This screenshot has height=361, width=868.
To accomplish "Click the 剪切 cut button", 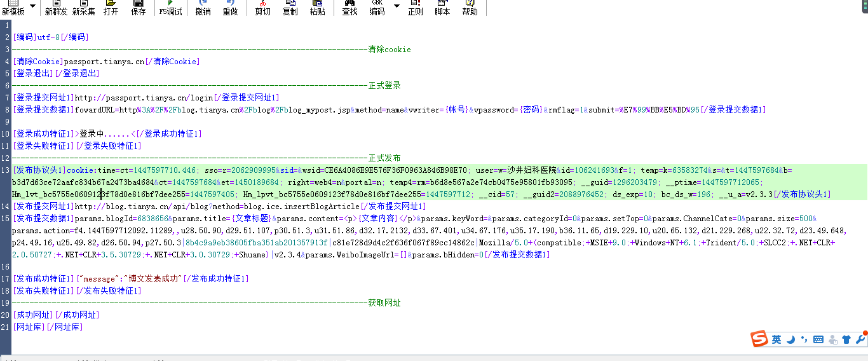I will (x=262, y=8).
